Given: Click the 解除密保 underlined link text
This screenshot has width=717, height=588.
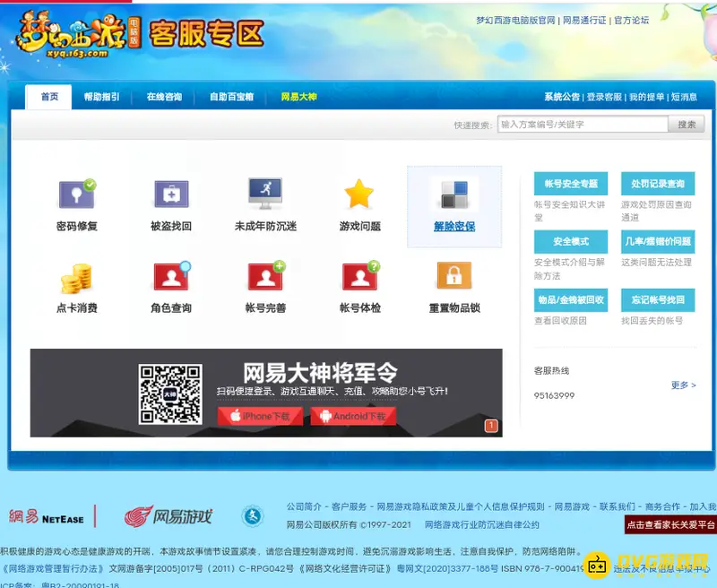Looking at the screenshot, I should point(454,227).
